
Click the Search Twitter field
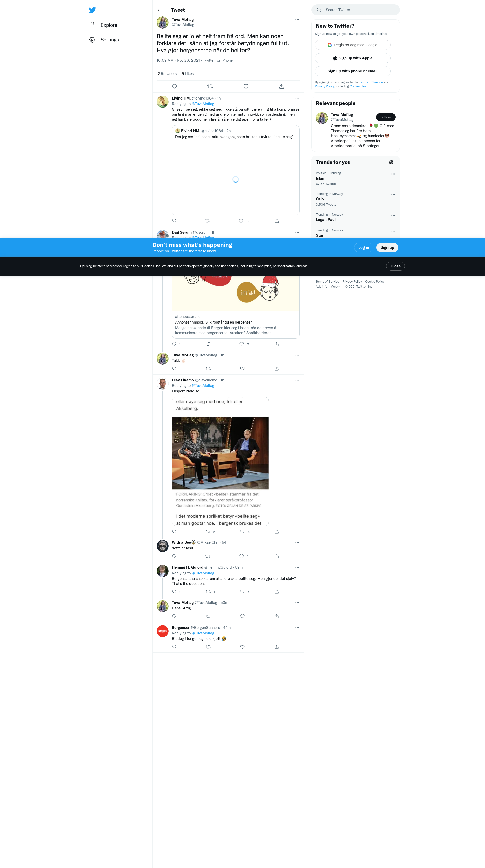point(356,10)
